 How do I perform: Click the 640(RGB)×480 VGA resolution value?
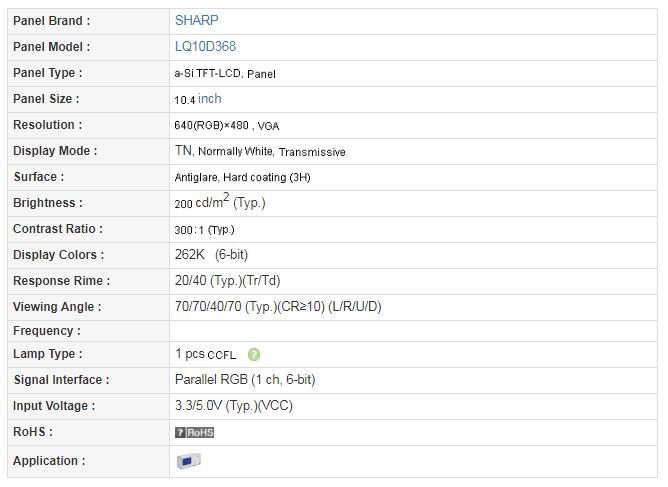[x=226, y=125]
